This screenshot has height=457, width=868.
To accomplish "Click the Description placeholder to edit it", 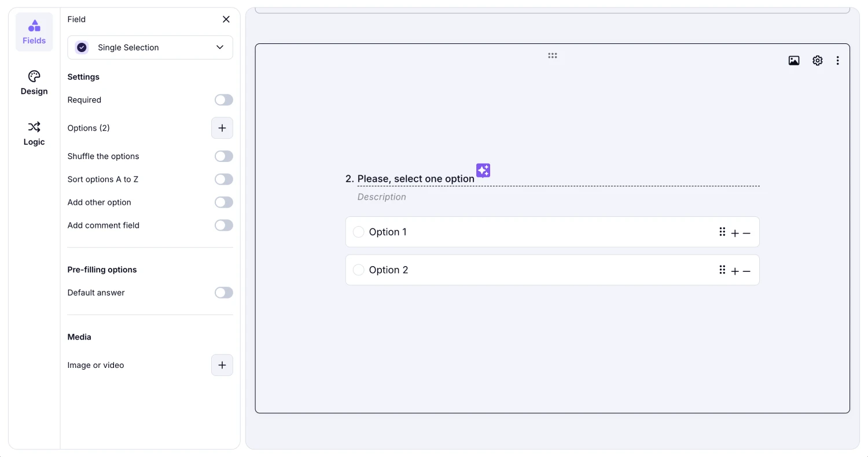I will [382, 197].
